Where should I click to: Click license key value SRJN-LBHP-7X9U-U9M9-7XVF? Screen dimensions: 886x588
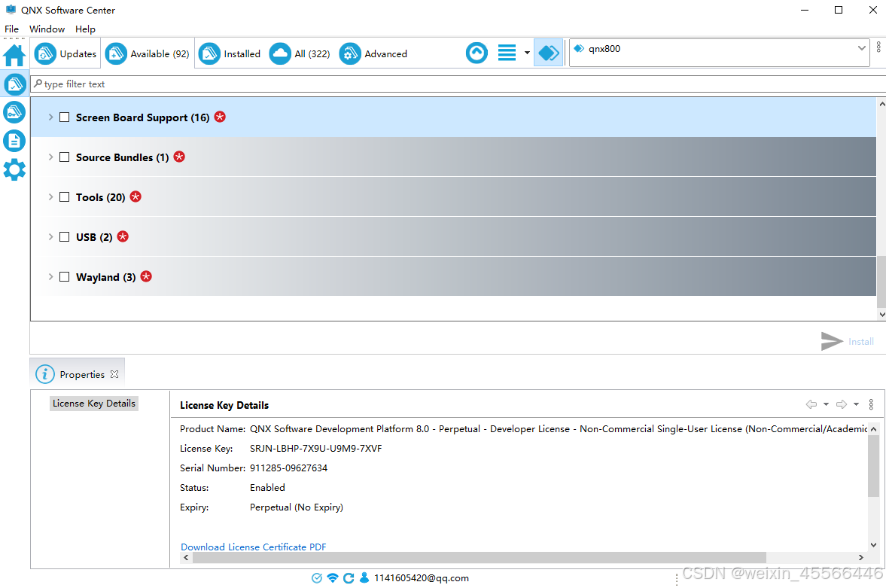click(316, 449)
